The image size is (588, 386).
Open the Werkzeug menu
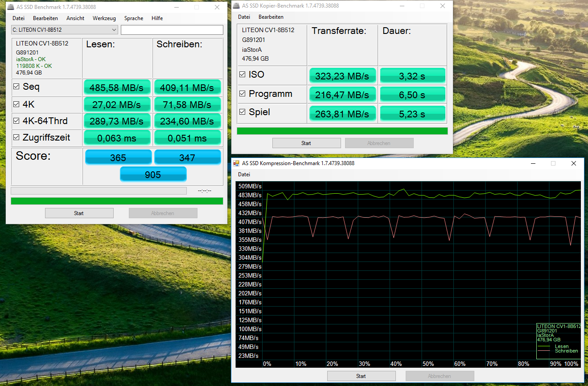tap(104, 18)
